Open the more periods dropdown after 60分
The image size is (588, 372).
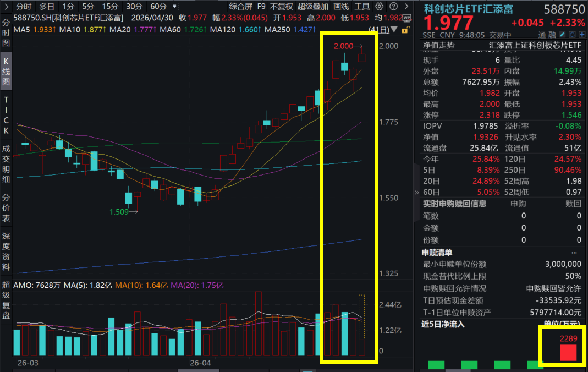175,7
